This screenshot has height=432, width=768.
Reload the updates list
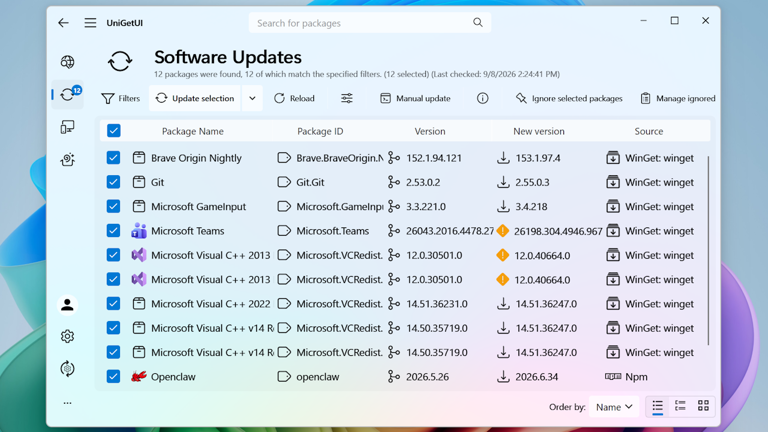[x=294, y=98]
